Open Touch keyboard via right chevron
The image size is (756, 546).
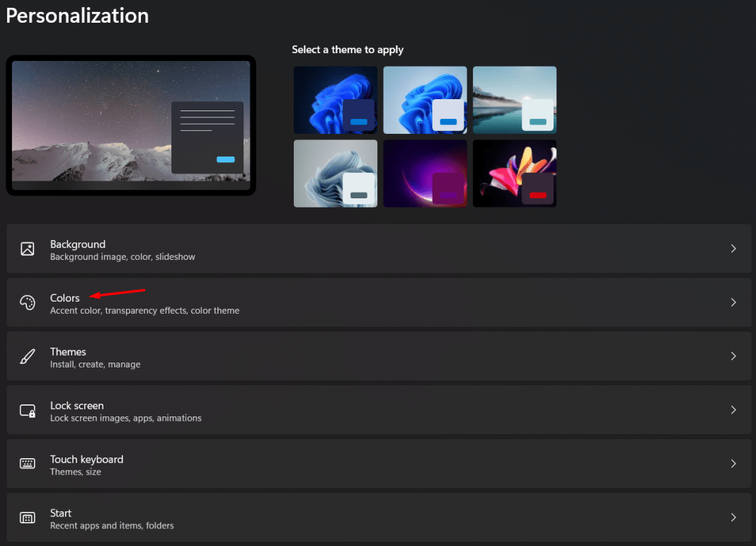coord(733,464)
